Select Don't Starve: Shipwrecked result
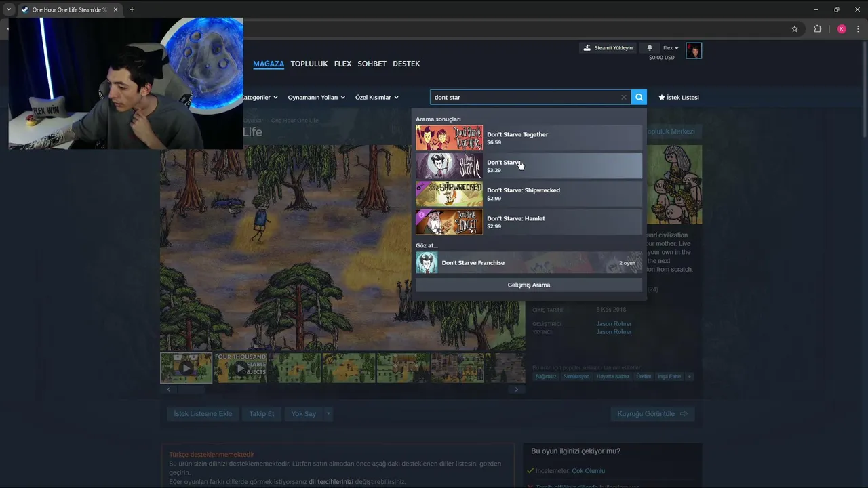Viewport: 868px width, 488px height. coord(529,194)
